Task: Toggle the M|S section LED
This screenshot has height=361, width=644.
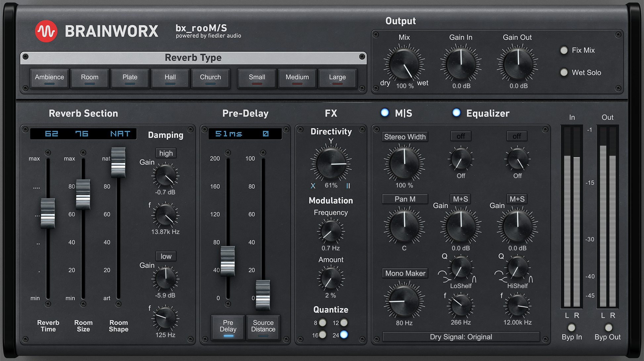Action: pyautogui.click(x=385, y=113)
